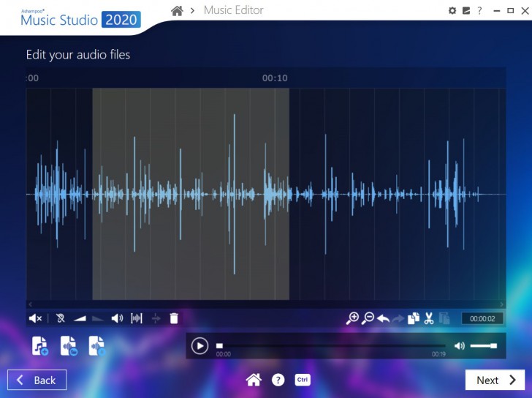
Task: Click the change volume speaker icon
Action: (x=118, y=318)
